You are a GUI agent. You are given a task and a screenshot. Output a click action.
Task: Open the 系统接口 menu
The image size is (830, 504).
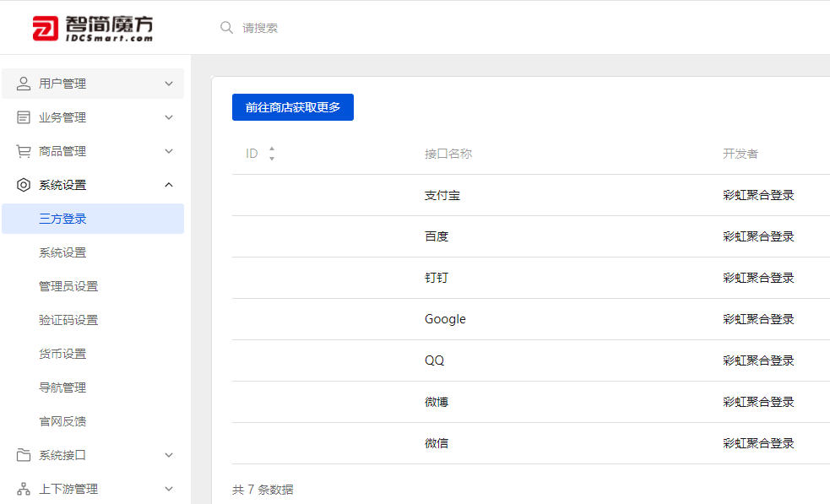tap(93, 455)
